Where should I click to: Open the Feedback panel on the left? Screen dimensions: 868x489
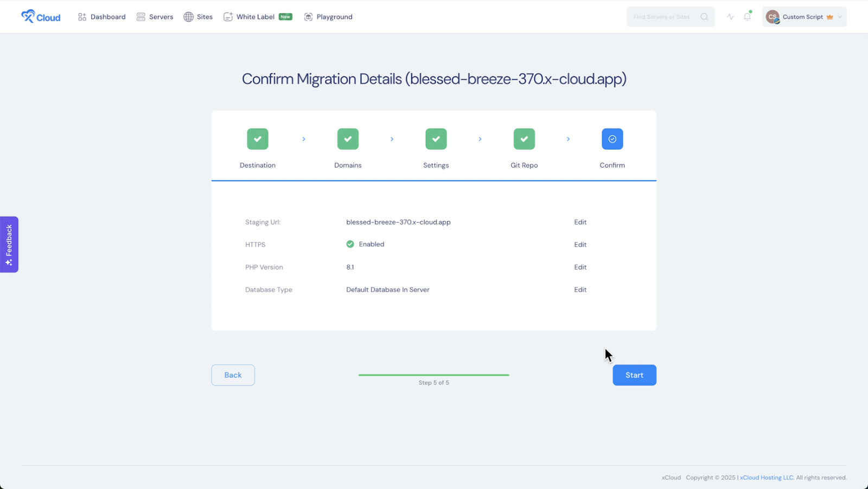click(x=9, y=244)
